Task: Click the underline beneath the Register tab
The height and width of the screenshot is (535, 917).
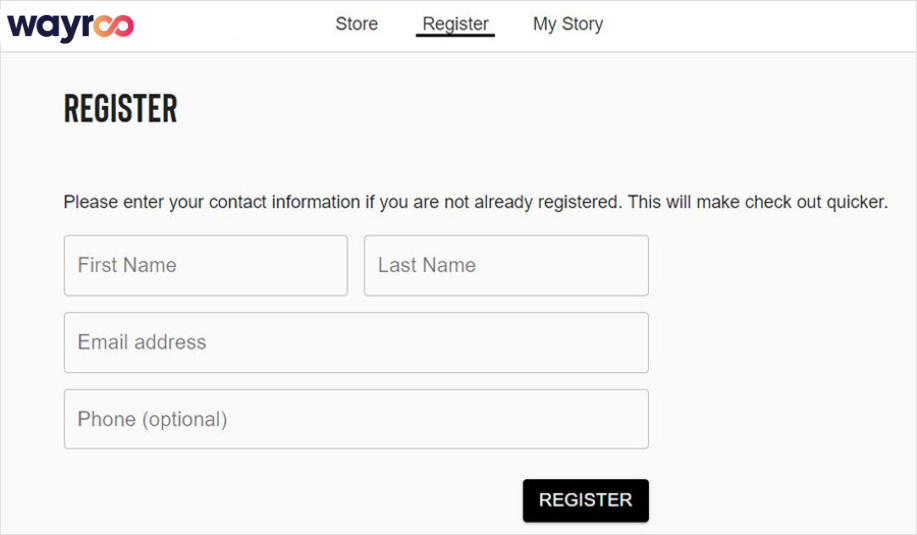Action: [x=455, y=35]
